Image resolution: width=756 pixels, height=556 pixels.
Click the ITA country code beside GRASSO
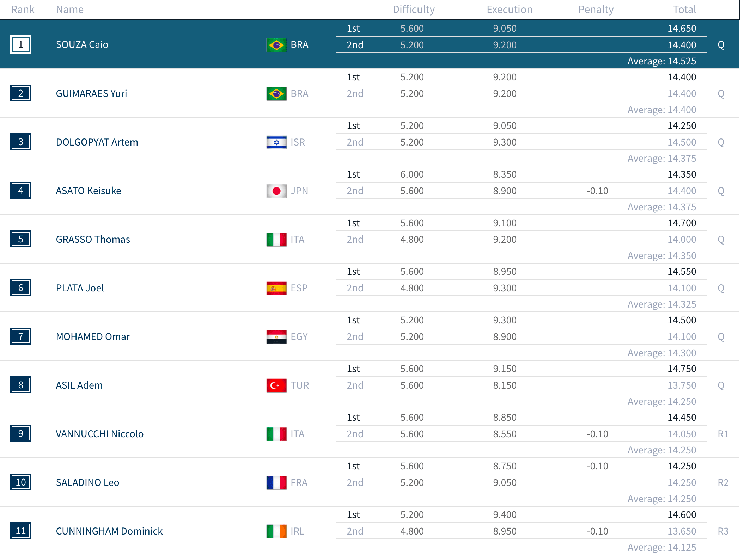[297, 240]
